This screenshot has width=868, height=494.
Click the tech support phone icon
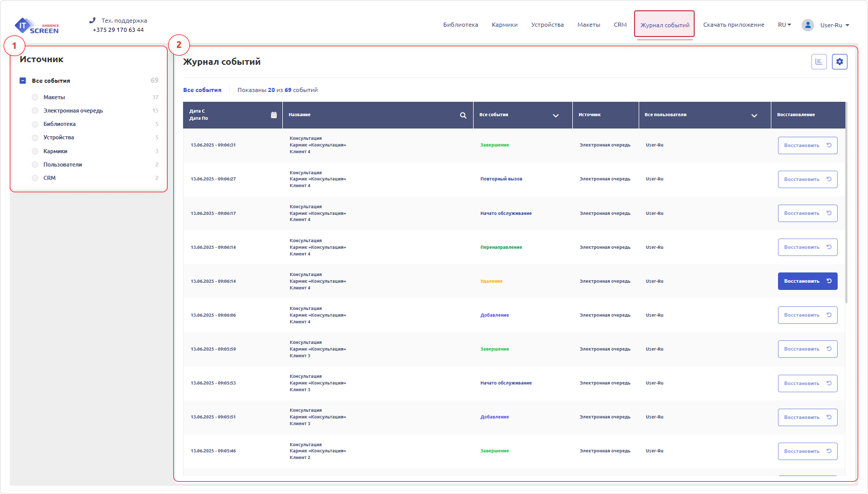point(93,21)
